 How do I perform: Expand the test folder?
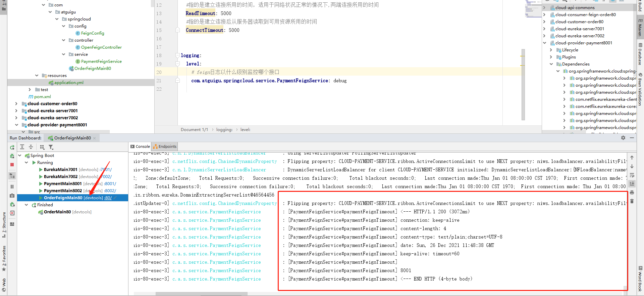coord(30,90)
